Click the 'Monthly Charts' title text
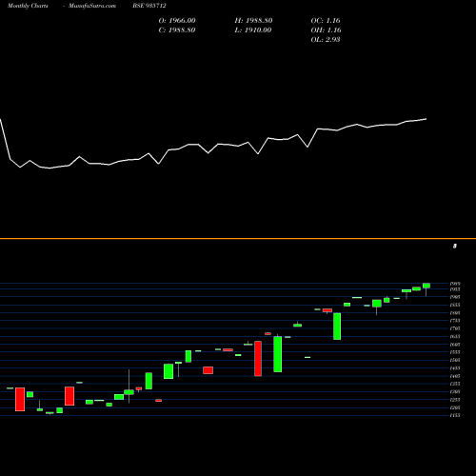Image resolution: width=476 pixels, height=476 pixels. (28, 6)
